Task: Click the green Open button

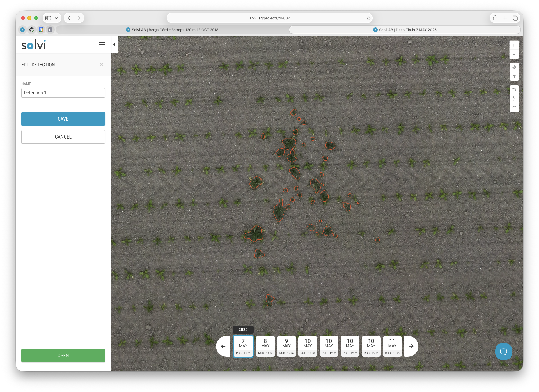Action: 63,356
